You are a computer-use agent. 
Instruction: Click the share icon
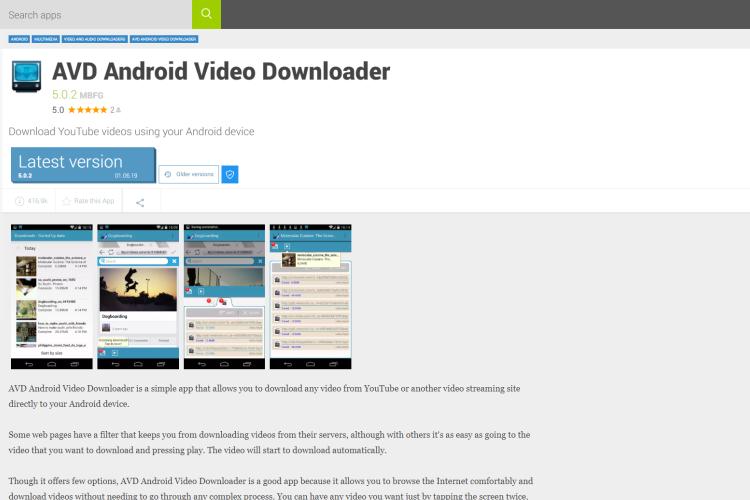point(140,203)
